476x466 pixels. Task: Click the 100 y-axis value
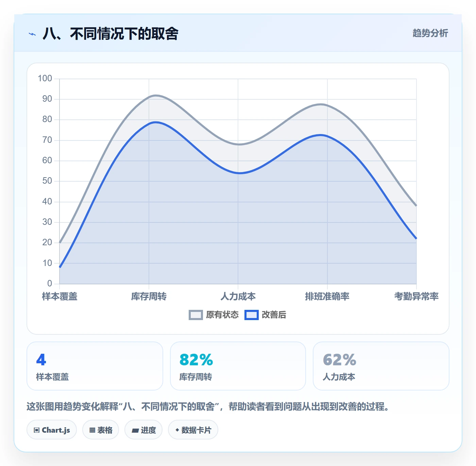pos(45,79)
